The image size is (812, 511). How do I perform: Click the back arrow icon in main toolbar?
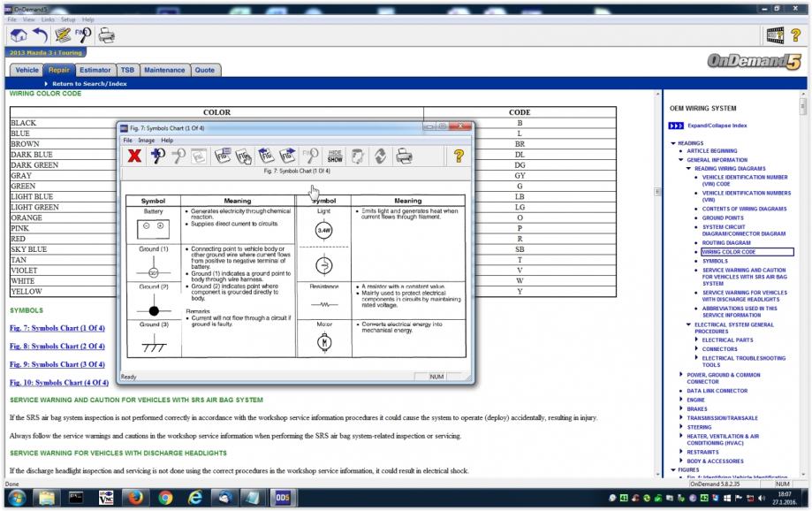coord(41,35)
